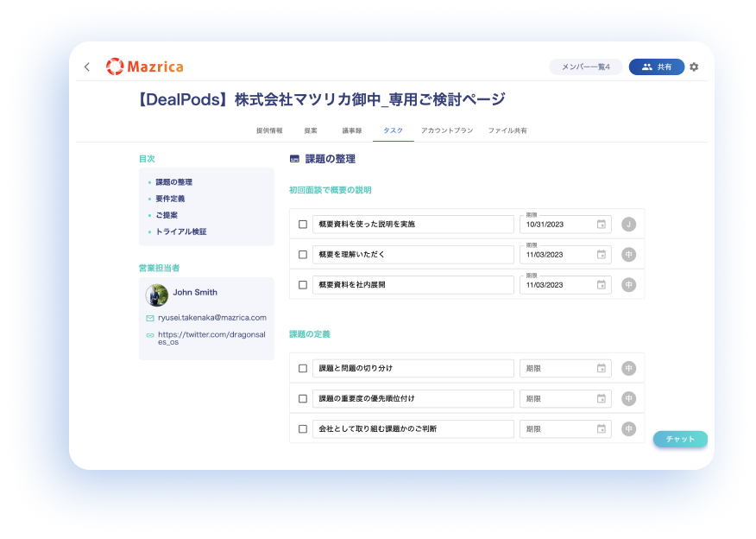The width and height of the screenshot is (756, 539).
Task: Open calendar for 課題の重要度の優先順位付け deadline
Action: tap(602, 398)
